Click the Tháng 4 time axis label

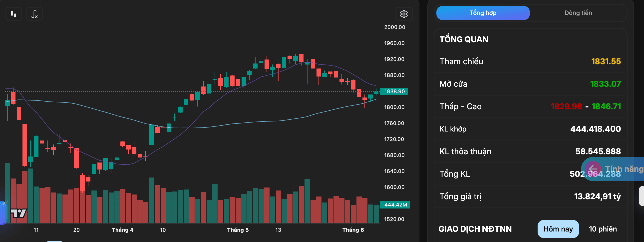coord(122,230)
